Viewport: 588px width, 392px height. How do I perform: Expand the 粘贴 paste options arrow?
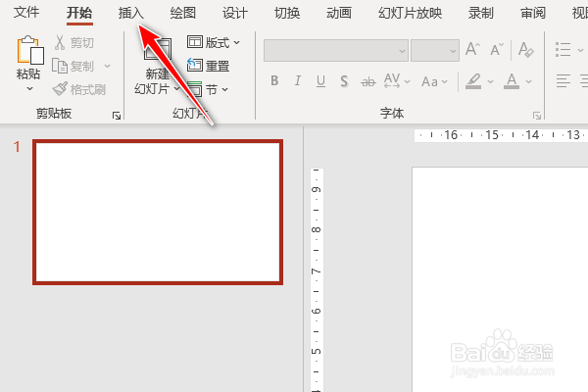pyautogui.click(x=29, y=89)
